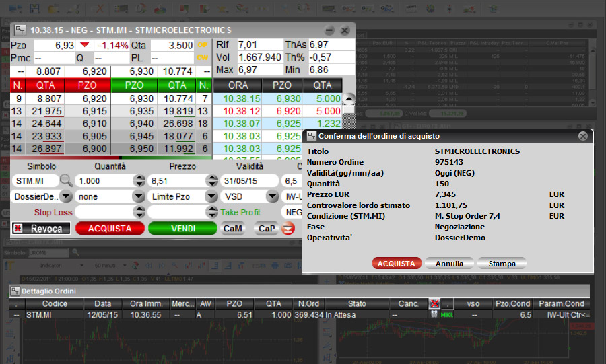This screenshot has height=364, width=606.
Task: Click the red round collapse icon beside CaP
Action: click(288, 229)
